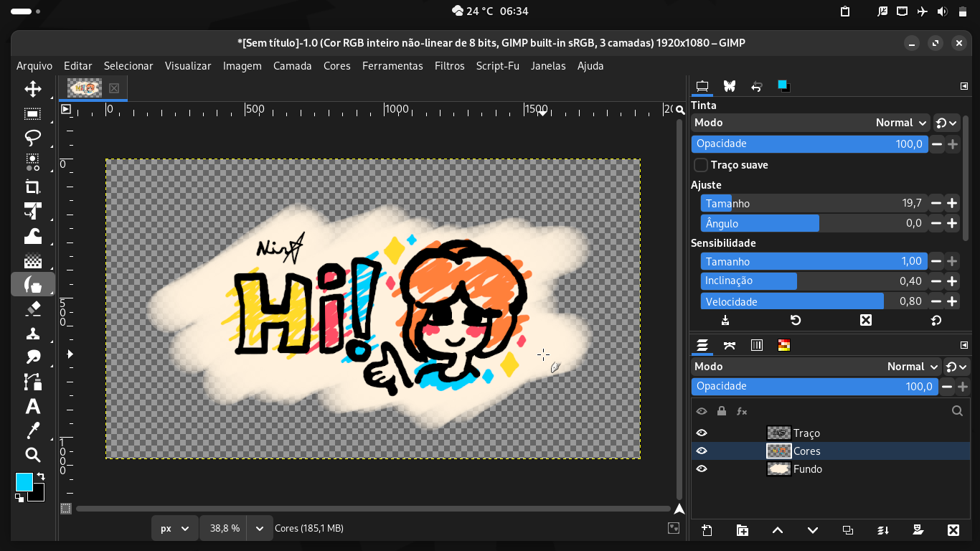Screen dimensions: 980x551
Task: Reset tool options to default values
Action: point(936,320)
